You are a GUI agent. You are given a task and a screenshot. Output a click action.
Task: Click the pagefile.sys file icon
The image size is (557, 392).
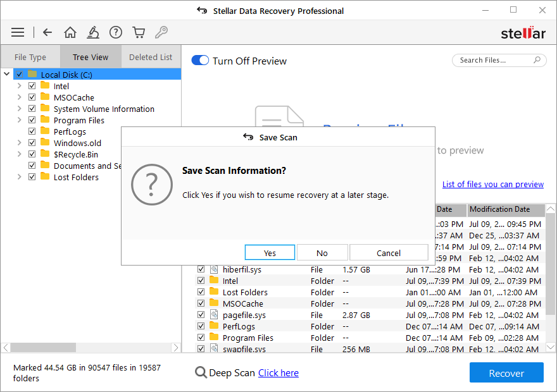point(214,314)
